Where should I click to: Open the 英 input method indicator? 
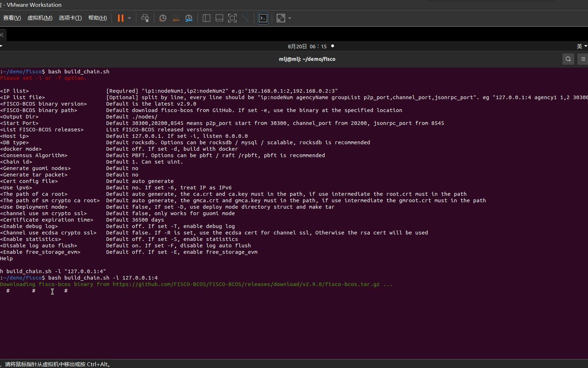point(582,46)
